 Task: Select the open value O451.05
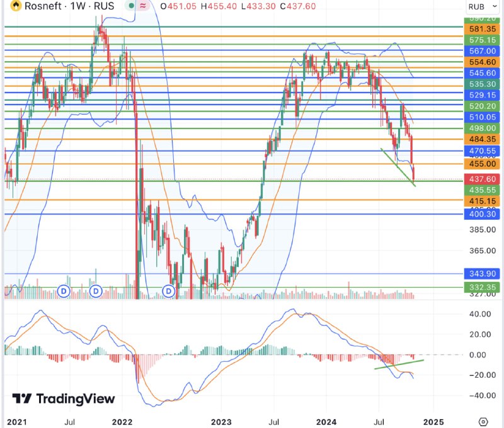coord(178,6)
